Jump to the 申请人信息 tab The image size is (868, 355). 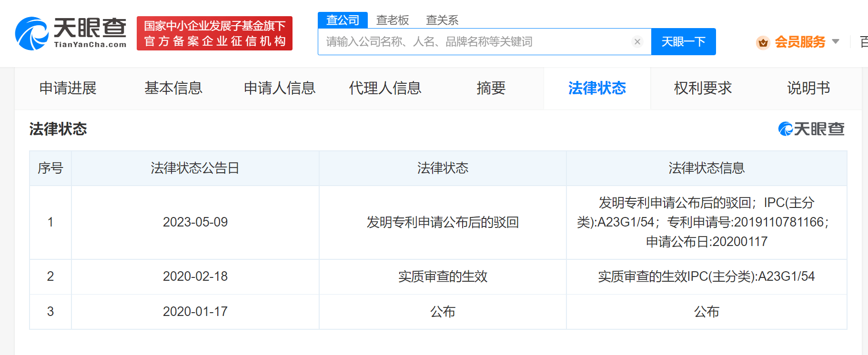coord(280,88)
